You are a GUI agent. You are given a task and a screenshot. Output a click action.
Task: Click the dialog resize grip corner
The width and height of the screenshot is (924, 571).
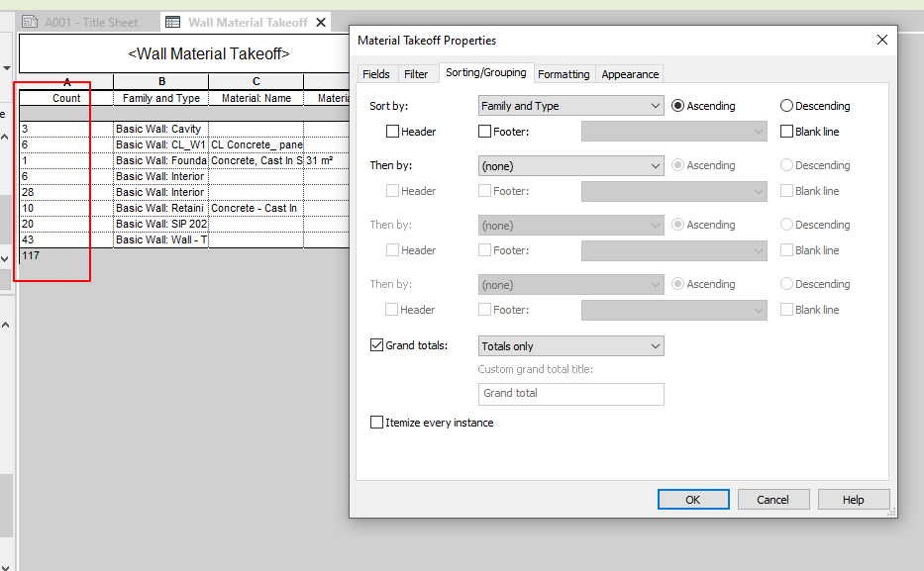[x=891, y=513]
